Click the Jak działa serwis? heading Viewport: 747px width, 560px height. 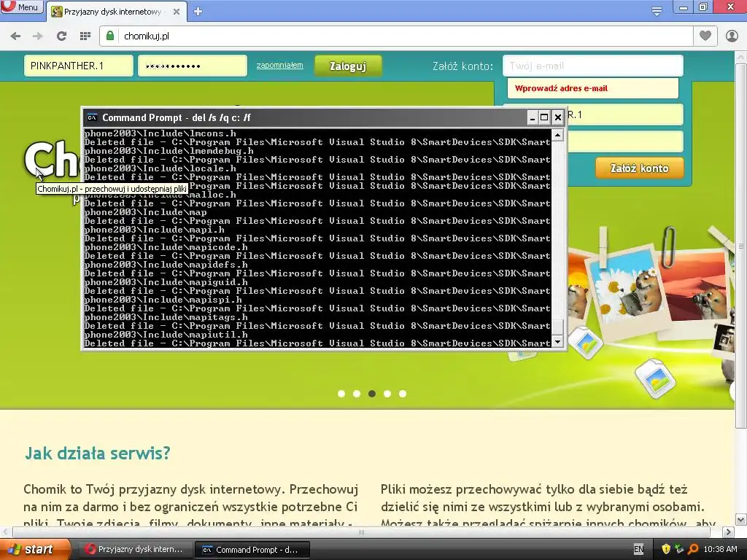click(98, 453)
